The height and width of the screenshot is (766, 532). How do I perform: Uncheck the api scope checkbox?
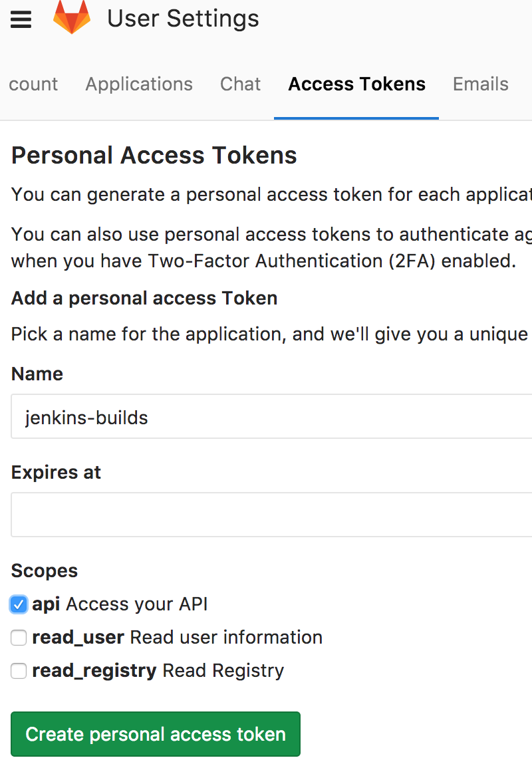point(19,604)
